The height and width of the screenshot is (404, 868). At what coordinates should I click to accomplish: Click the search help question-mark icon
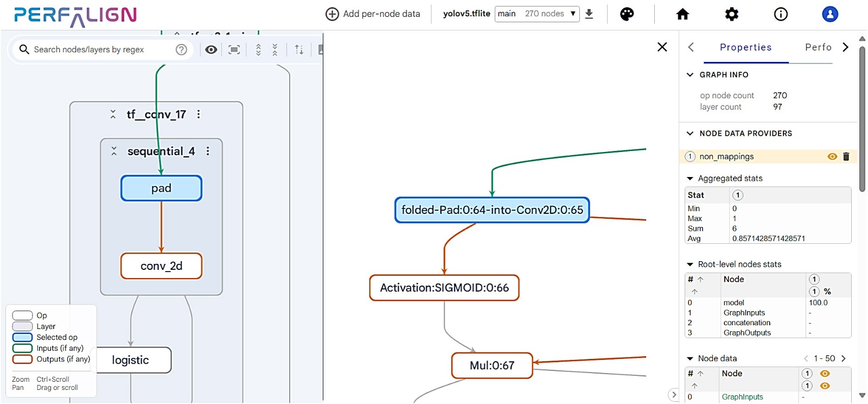click(x=181, y=49)
